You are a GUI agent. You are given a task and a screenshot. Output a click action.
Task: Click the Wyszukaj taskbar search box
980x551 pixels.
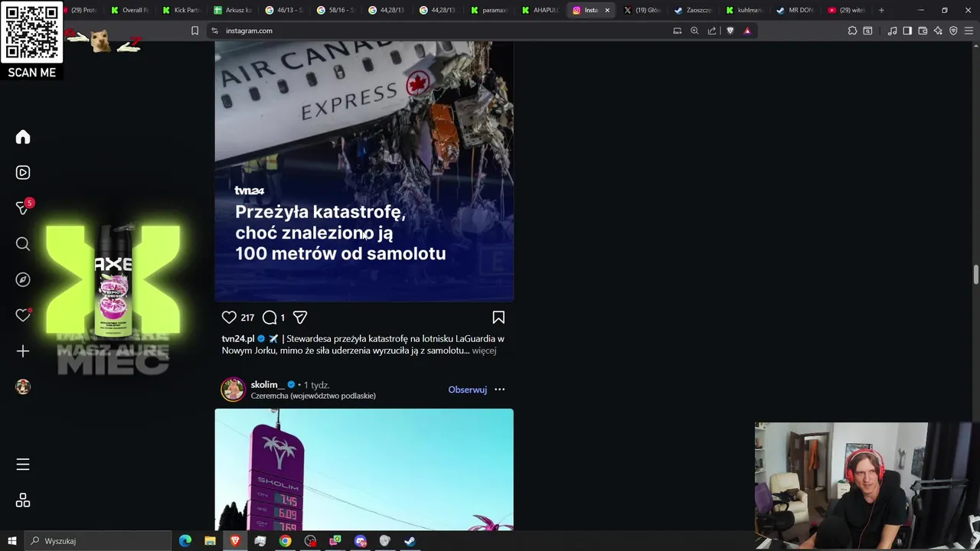(x=96, y=541)
